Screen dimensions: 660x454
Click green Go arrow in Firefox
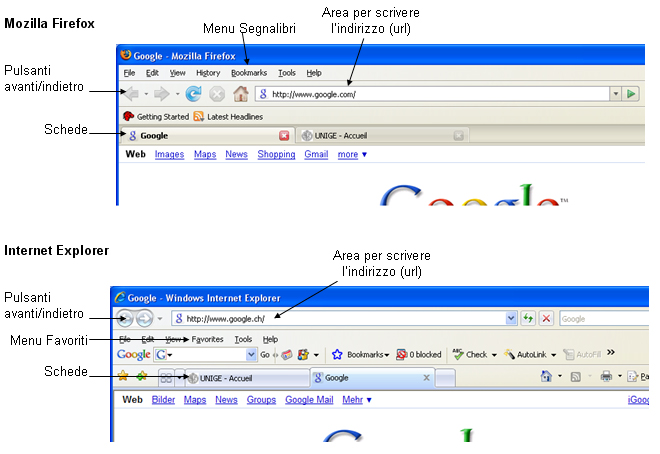[631, 94]
